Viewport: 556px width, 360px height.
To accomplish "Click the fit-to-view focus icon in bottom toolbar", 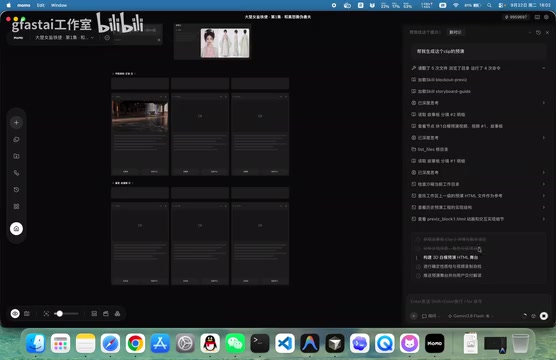I will pyautogui.click(x=46, y=314).
